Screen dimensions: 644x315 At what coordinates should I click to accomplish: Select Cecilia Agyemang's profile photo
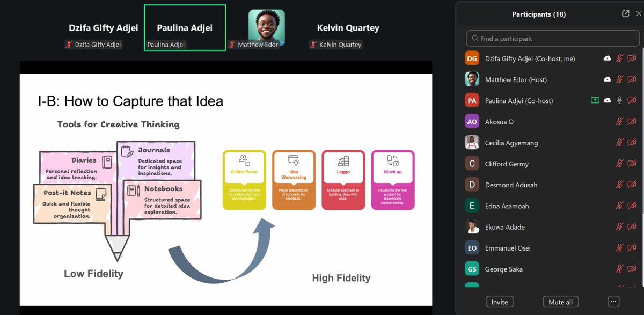coord(472,143)
